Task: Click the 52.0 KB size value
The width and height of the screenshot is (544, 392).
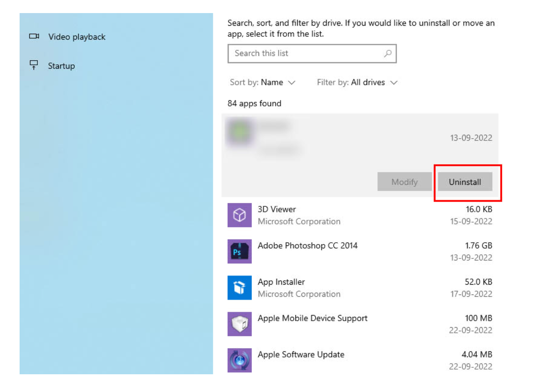Action: click(x=478, y=282)
